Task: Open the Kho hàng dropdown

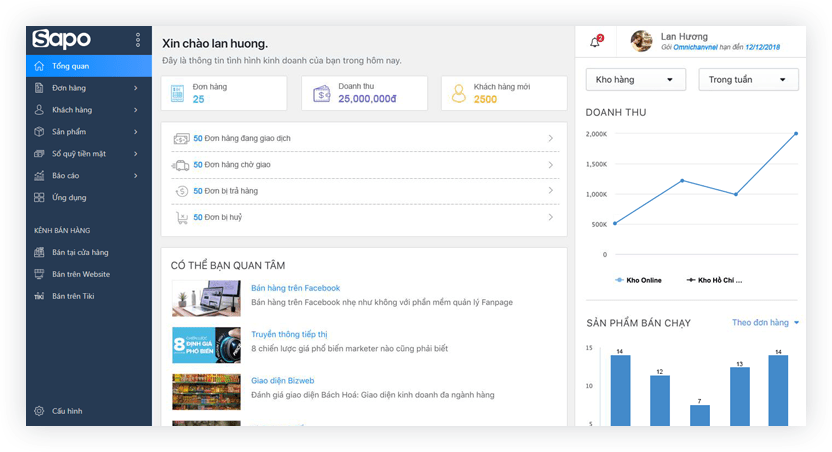Action: (636, 80)
